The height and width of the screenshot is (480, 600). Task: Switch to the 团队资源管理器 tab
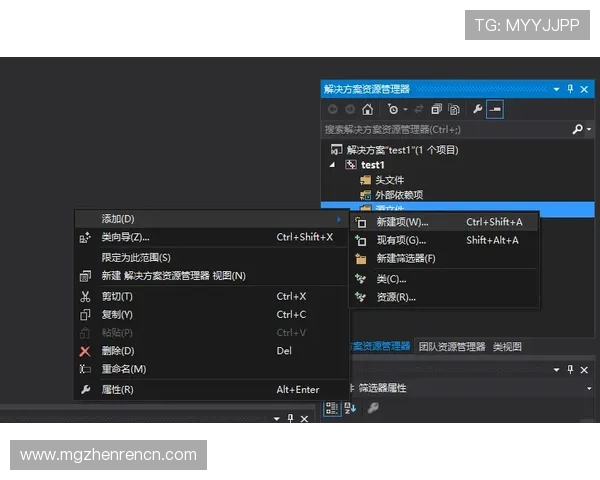pos(452,347)
